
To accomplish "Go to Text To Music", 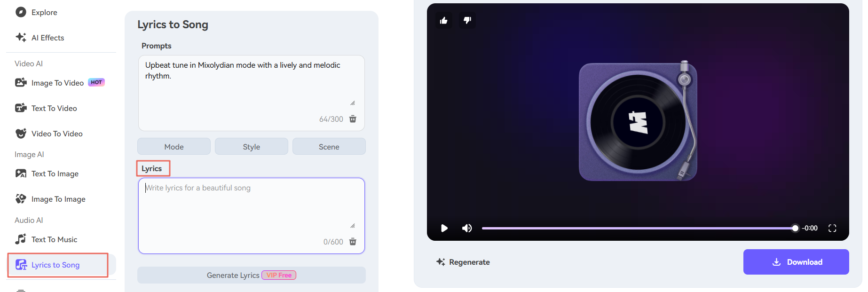I will point(47,239).
